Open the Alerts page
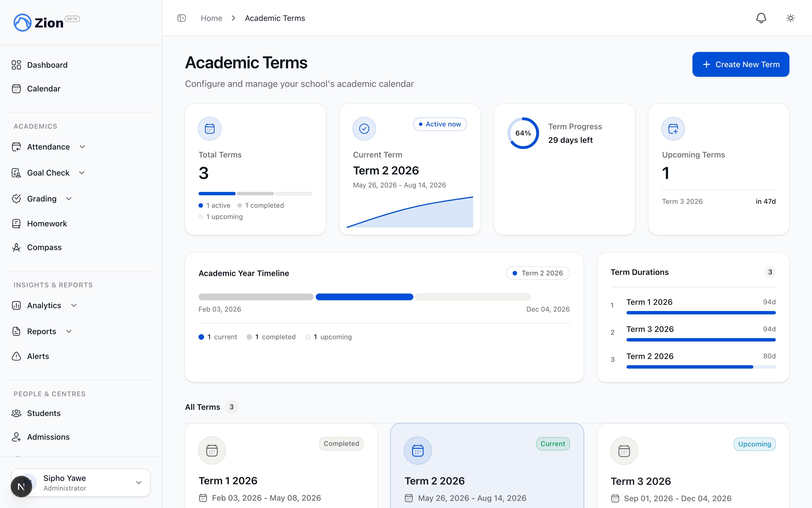The height and width of the screenshot is (508, 812). [x=81, y=356]
